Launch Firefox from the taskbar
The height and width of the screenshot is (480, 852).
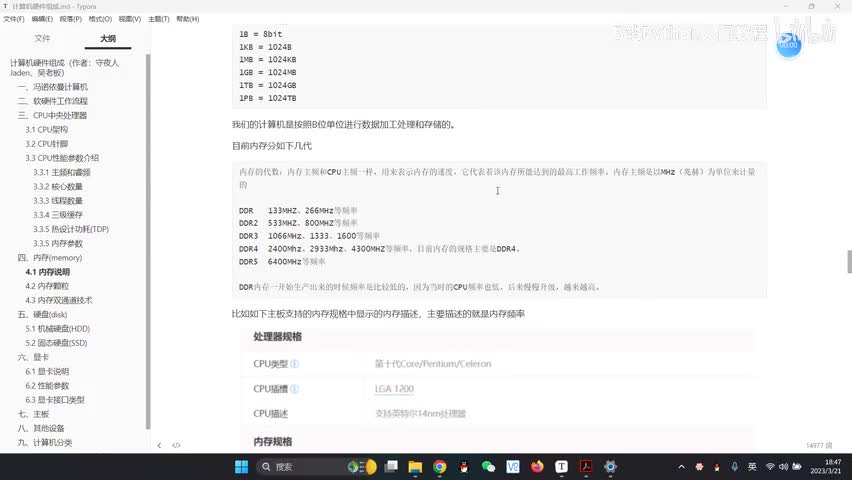tap(537, 466)
